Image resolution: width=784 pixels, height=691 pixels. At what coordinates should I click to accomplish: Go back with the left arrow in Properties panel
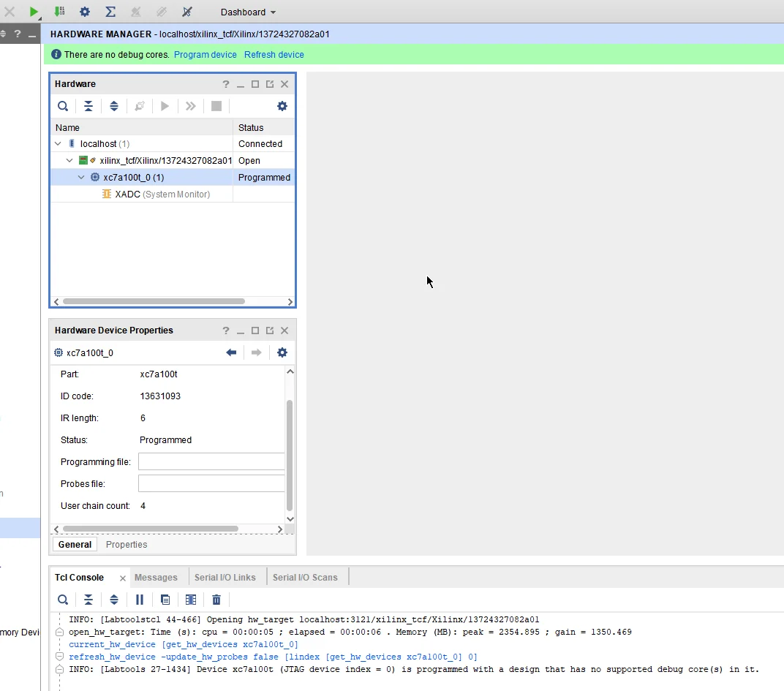click(231, 352)
